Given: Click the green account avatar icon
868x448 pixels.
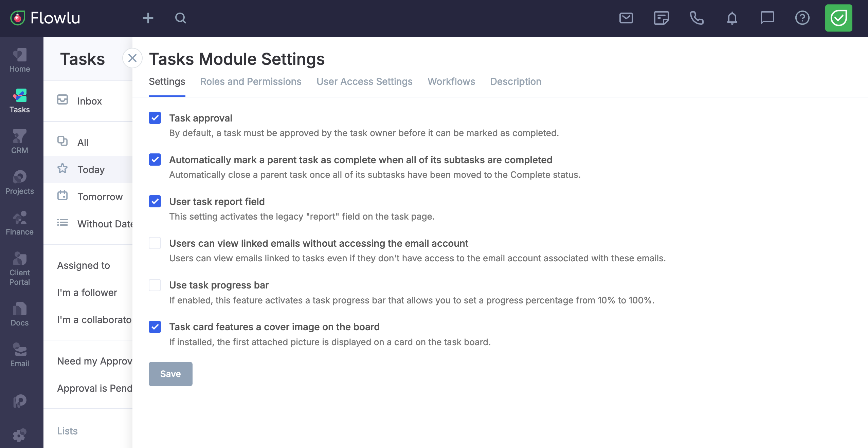Looking at the screenshot, I should pos(839,18).
